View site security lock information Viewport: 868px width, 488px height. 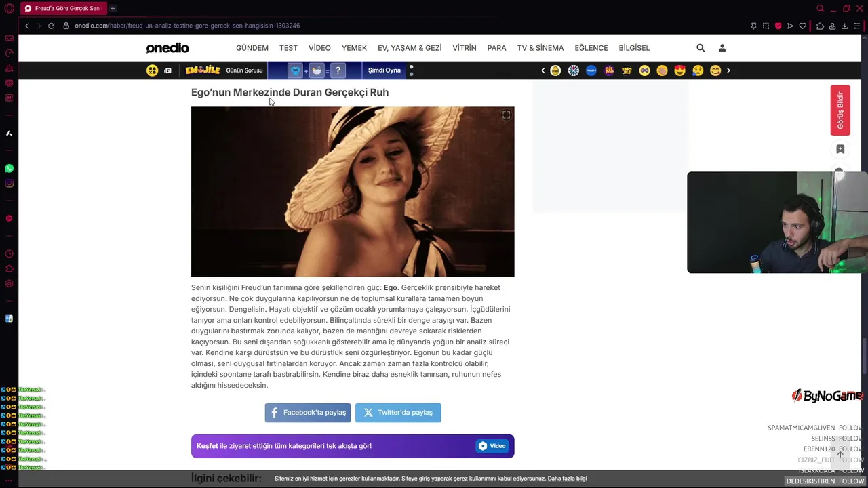[66, 26]
